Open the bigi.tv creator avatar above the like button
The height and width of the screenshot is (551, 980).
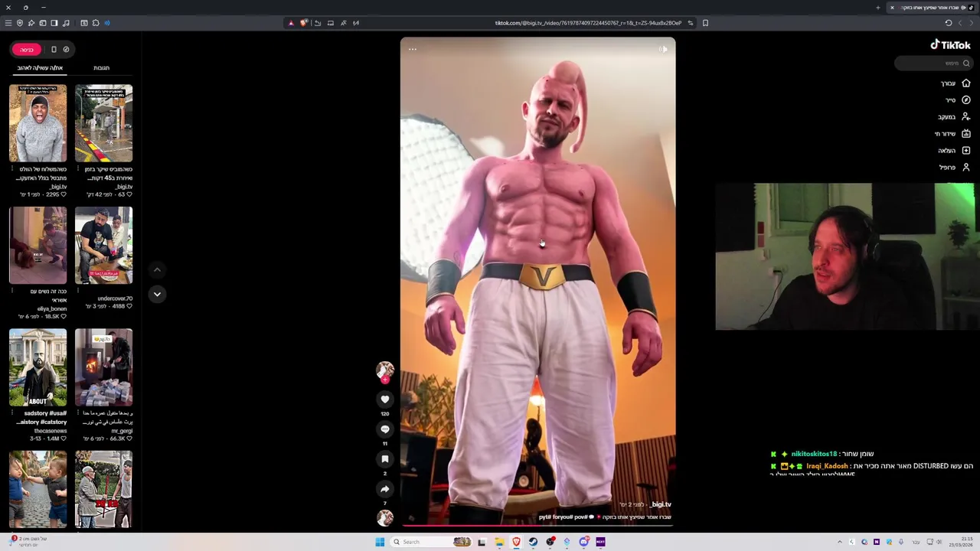[385, 370]
